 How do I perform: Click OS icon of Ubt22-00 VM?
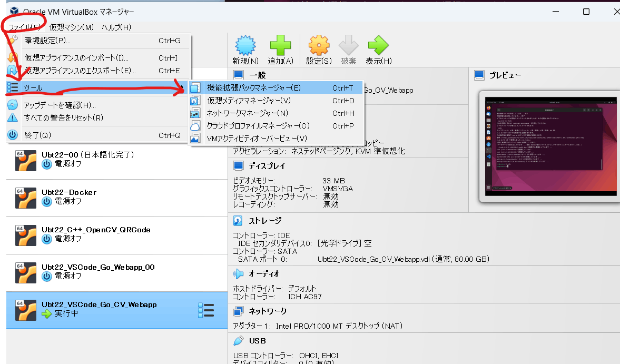pyautogui.click(x=26, y=161)
